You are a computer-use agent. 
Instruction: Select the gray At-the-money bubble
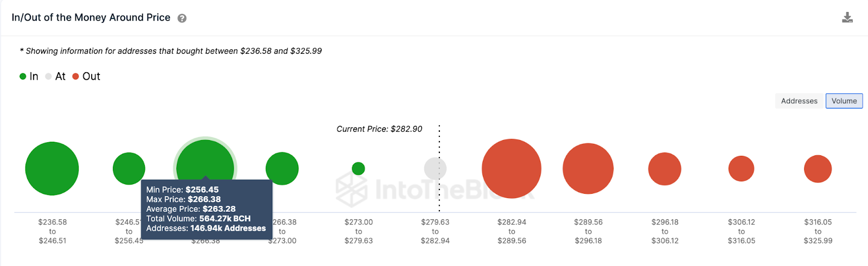pyautogui.click(x=435, y=169)
